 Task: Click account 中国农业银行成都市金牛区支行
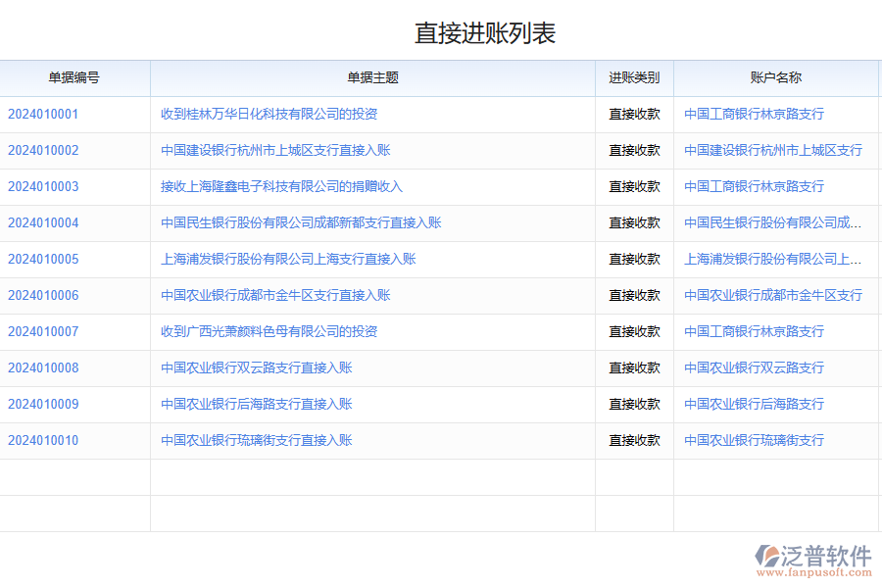click(773, 295)
